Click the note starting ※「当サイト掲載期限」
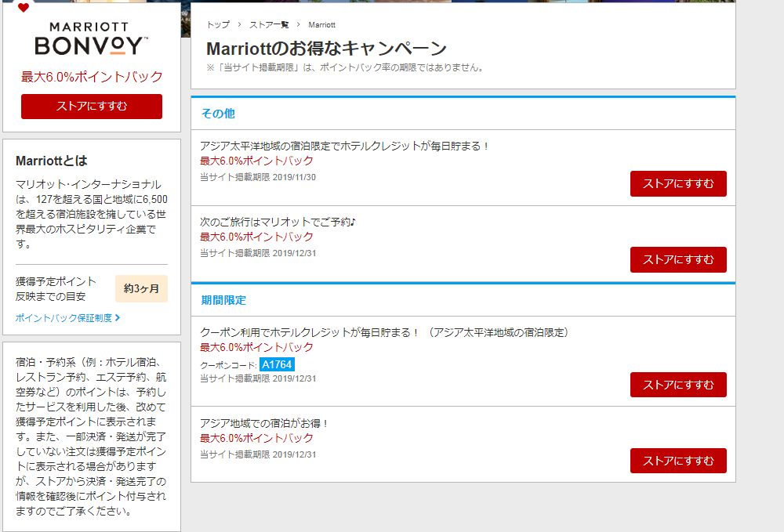The height and width of the screenshot is (532, 784). (x=346, y=67)
